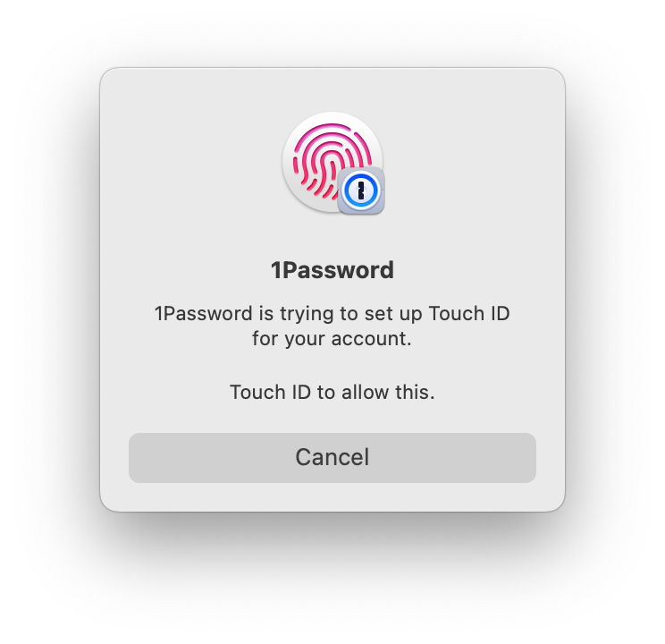Click the words "Touch ID" in the first message line
The width and height of the screenshot is (665, 644).
tap(469, 314)
